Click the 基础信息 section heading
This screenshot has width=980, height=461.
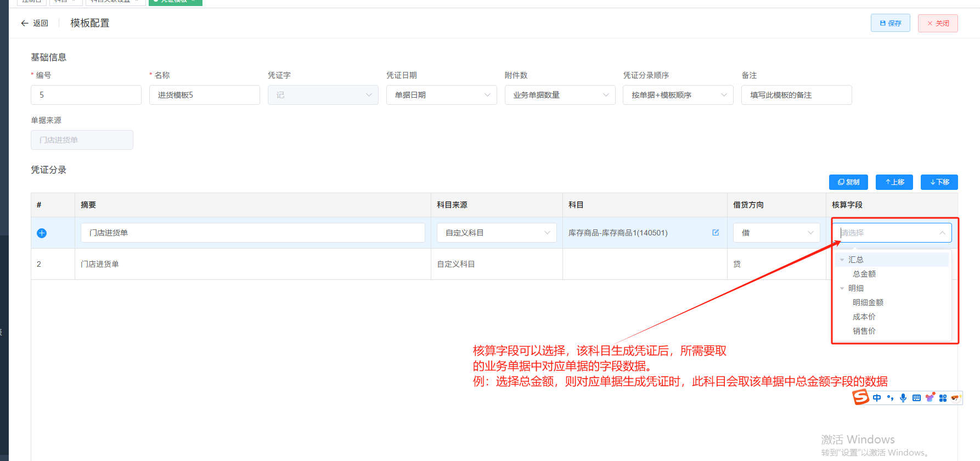49,57
